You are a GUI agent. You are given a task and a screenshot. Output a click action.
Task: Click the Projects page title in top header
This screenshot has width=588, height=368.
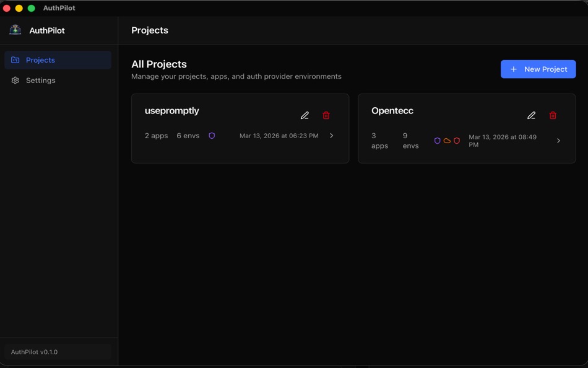coord(150,30)
